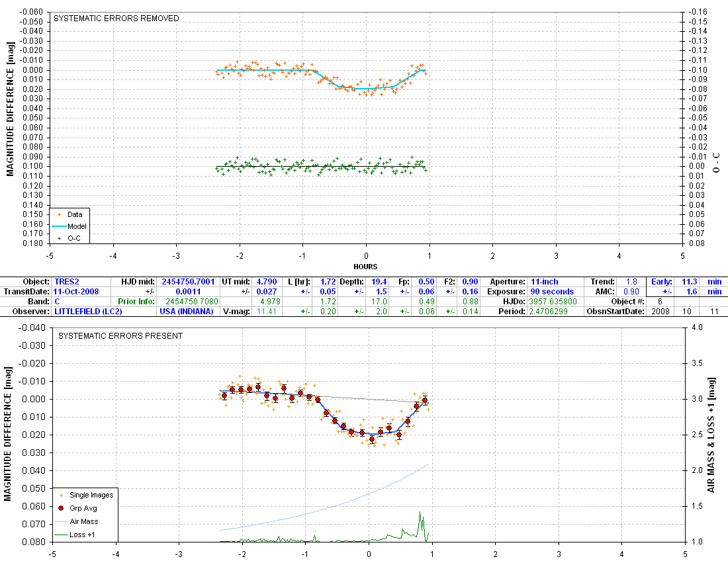Click the V-mag uncertainty value '0.20'
Image resolution: width=728 pixels, height=561 pixels.
click(328, 312)
